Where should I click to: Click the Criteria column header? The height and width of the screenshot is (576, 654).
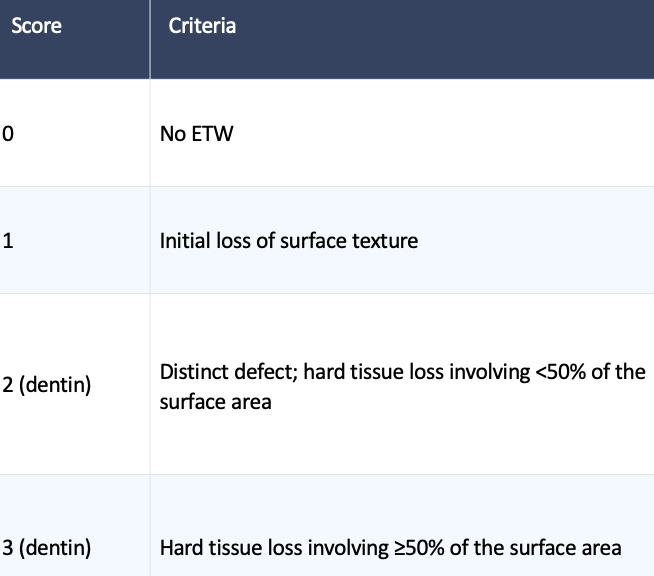pos(202,27)
